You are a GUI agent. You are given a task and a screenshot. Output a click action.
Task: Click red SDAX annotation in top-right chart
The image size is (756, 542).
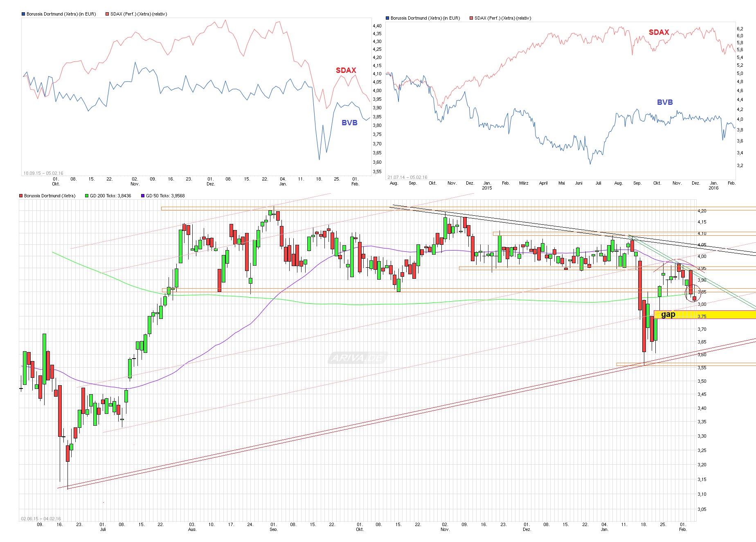coord(659,32)
